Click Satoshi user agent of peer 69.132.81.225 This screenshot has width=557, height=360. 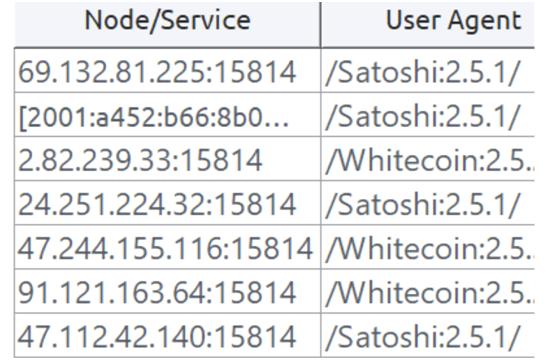(423, 72)
